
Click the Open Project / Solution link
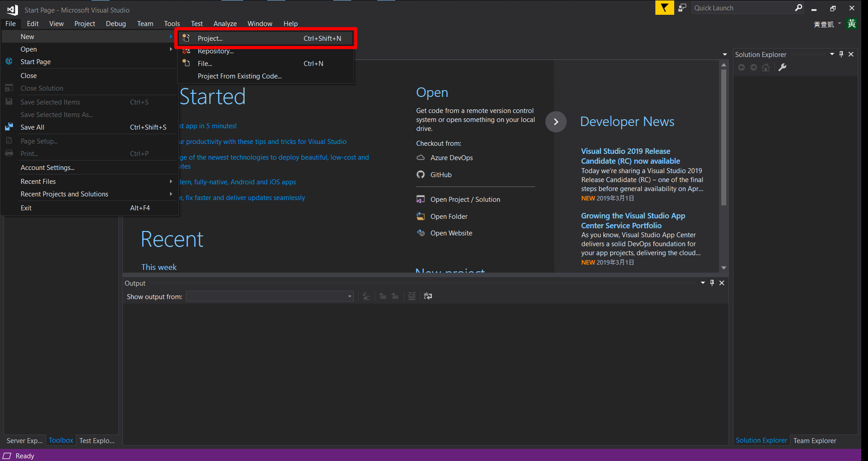click(465, 200)
